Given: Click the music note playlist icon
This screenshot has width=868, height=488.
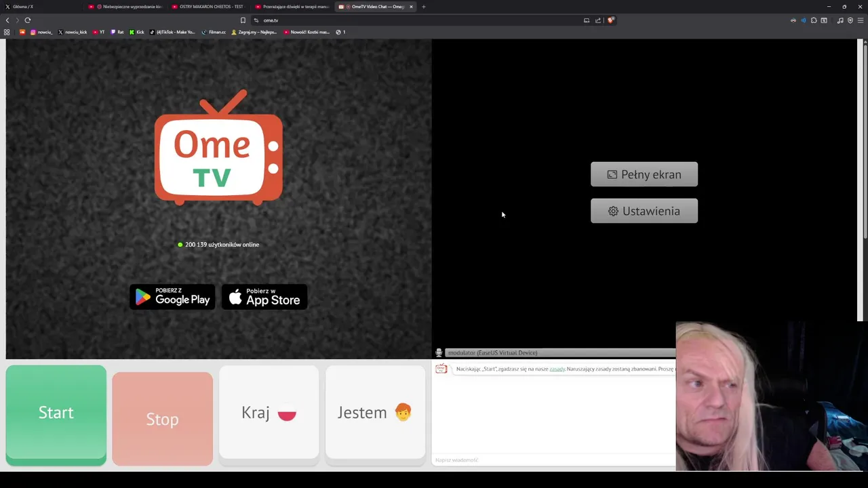Looking at the screenshot, I should pos(840,20).
